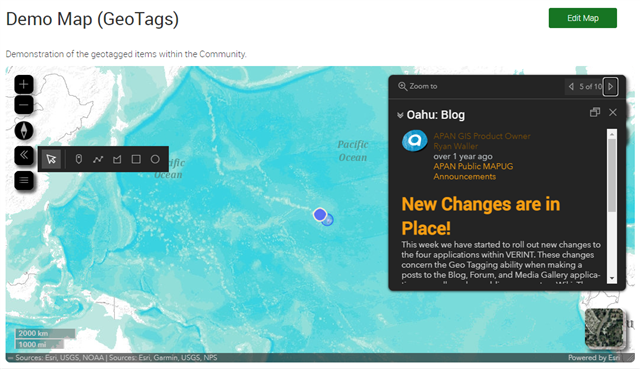
Task: Dock the popup using the dock icon
Action: click(x=595, y=112)
